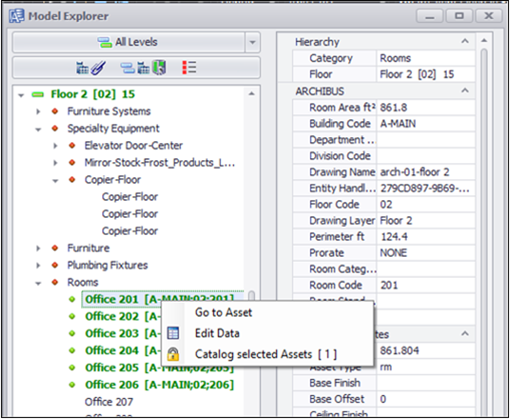Screen dimensions: 510x419
Task: Select the Office 207 tree row
Action: (109, 402)
